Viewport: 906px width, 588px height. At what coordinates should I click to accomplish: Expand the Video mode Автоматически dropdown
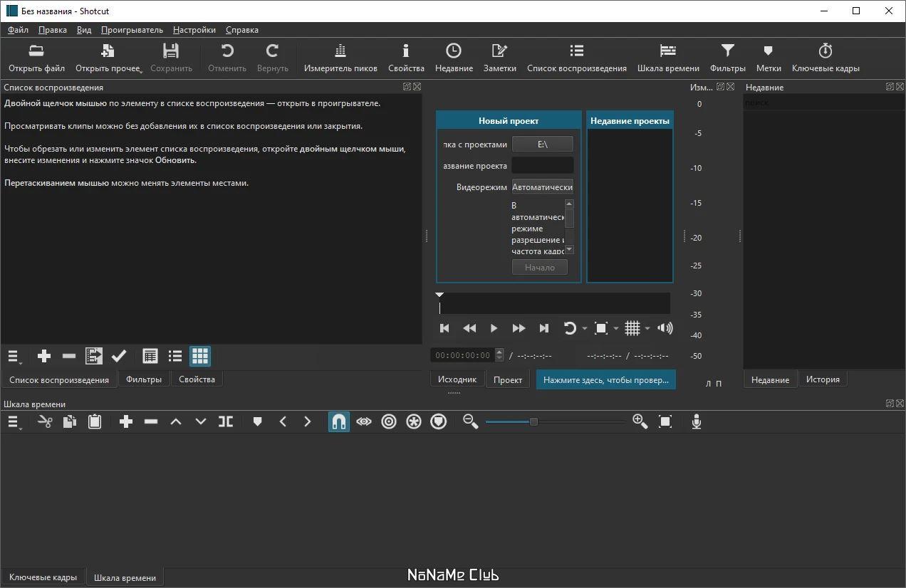click(543, 187)
